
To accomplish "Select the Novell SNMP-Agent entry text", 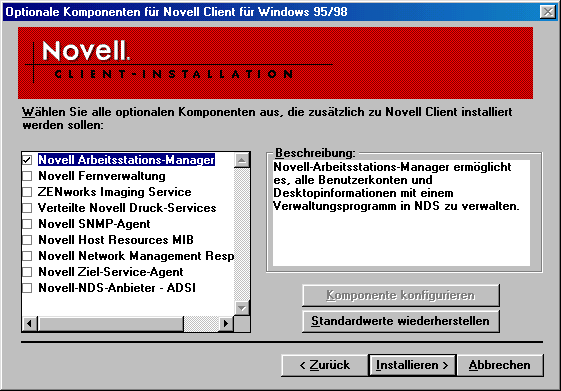I will [x=94, y=224].
